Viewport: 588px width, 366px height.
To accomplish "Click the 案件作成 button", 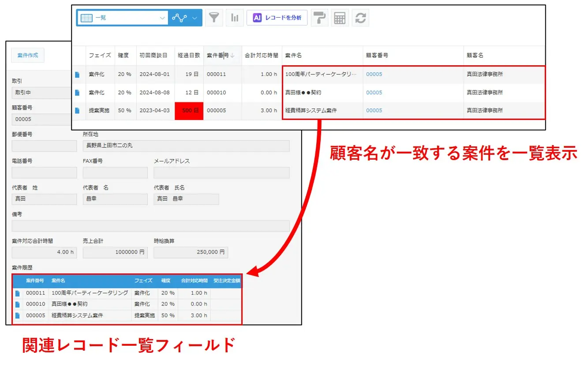I will [x=28, y=56].
